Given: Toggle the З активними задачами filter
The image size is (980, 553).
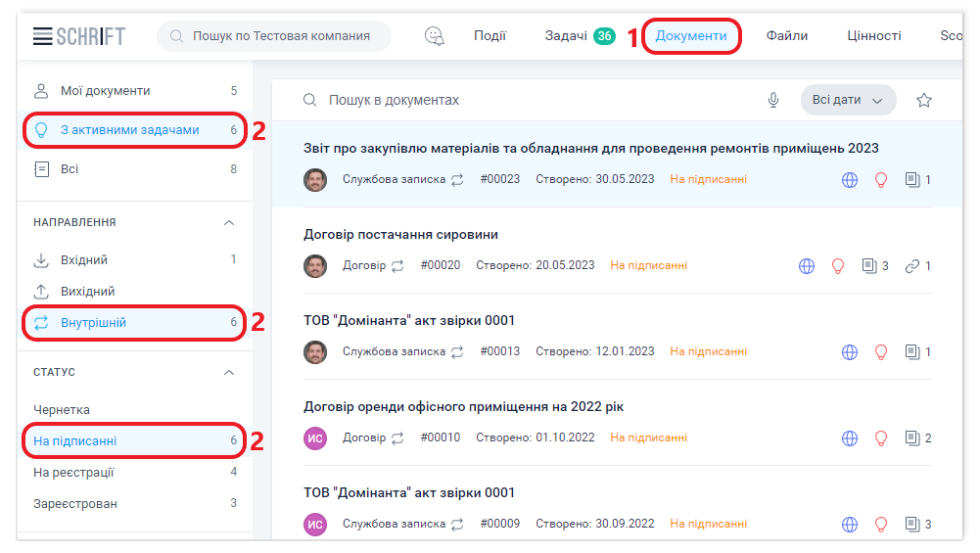Looking at the screenshot, I should tap(129, 130).
